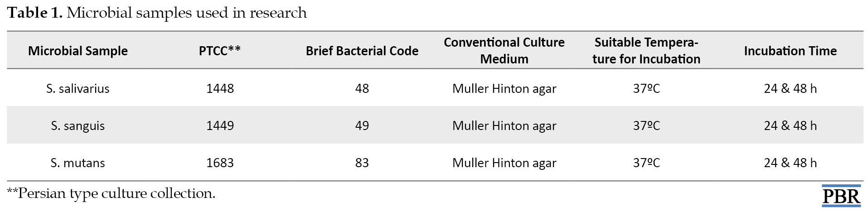This screenshot has height=212, width=868.
Task: Click the PBR logo
Action: point(841,196)
